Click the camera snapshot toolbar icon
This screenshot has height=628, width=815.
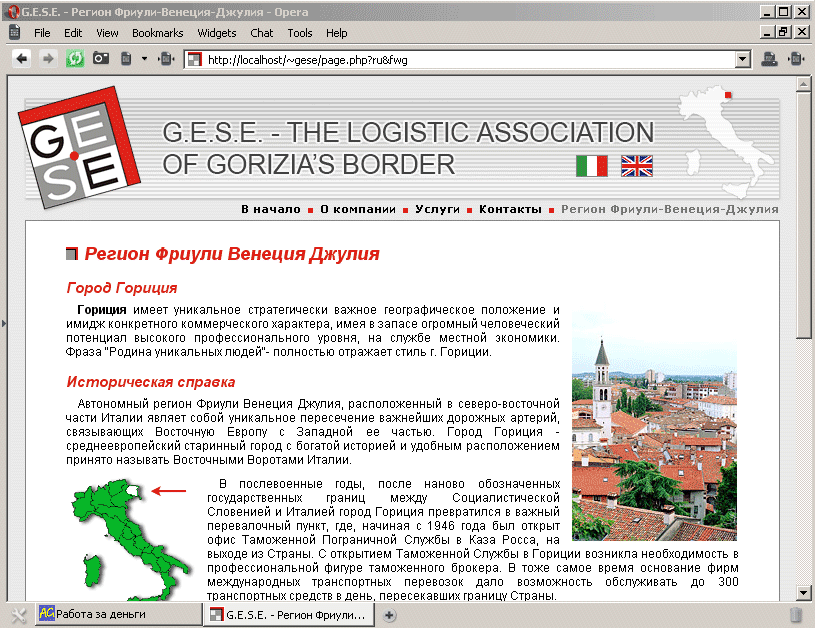click(101, 58)
